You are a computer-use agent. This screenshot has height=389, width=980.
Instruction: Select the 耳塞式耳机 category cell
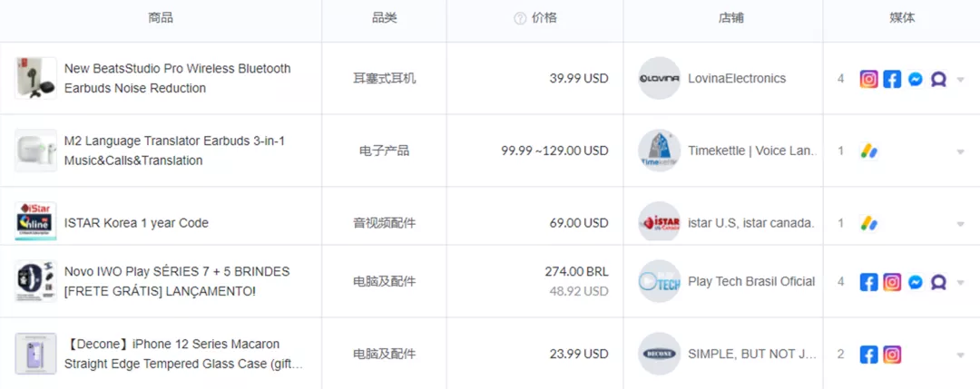[385, 79]
